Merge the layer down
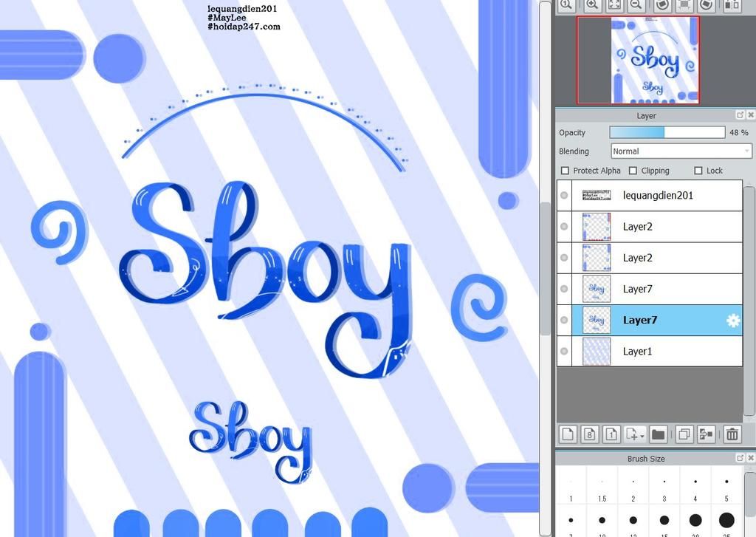The height and width of the screenshot is (537, 756). 707,434
